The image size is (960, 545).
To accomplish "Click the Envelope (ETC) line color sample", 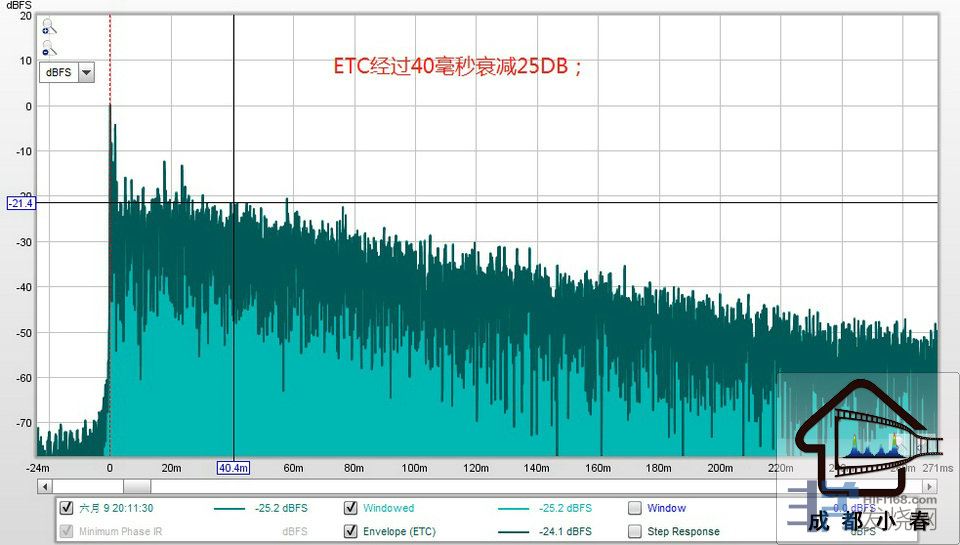I will [x=513, y=531].
